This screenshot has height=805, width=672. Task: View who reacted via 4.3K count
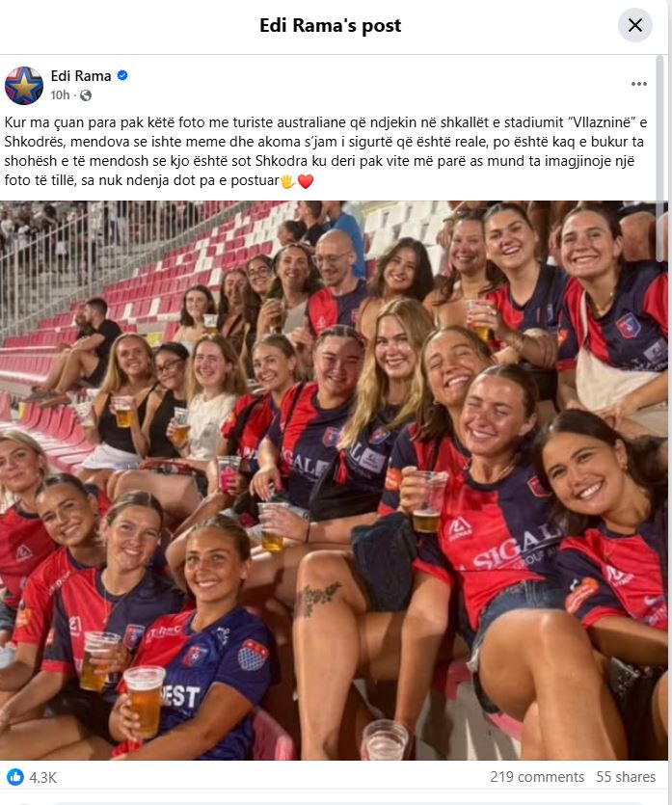tap(42, 777)
